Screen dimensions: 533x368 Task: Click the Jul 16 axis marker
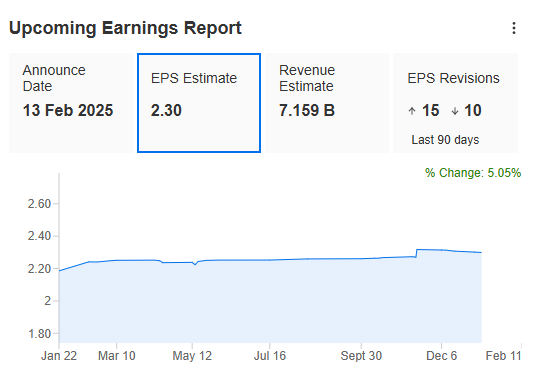click(x=270, y=356)
